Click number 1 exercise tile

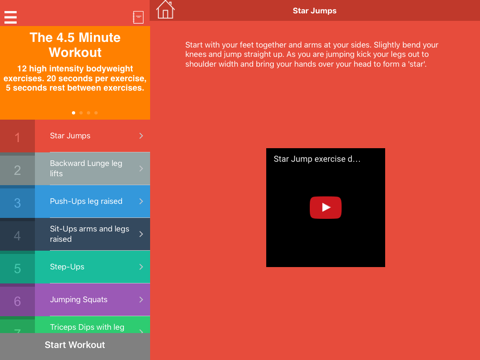pos(17,136)
